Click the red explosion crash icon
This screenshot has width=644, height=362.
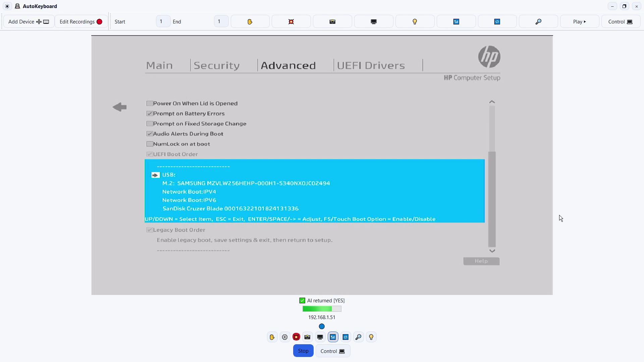291,21
